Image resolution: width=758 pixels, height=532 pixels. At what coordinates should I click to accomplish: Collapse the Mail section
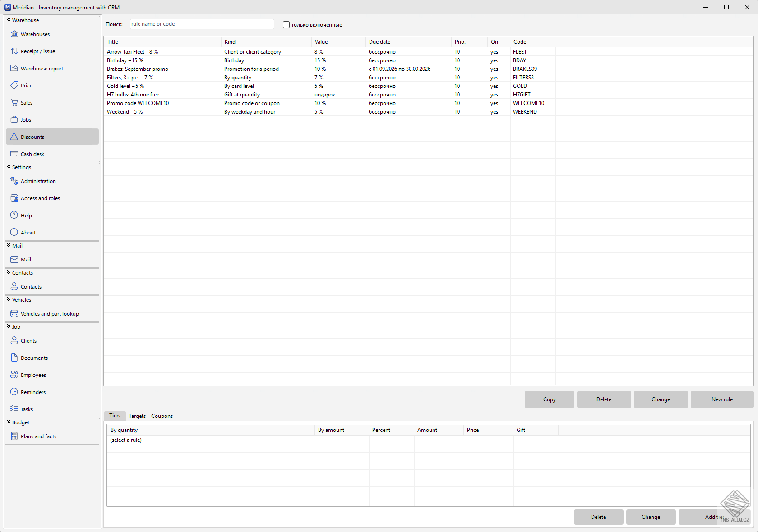coord(9,246)
